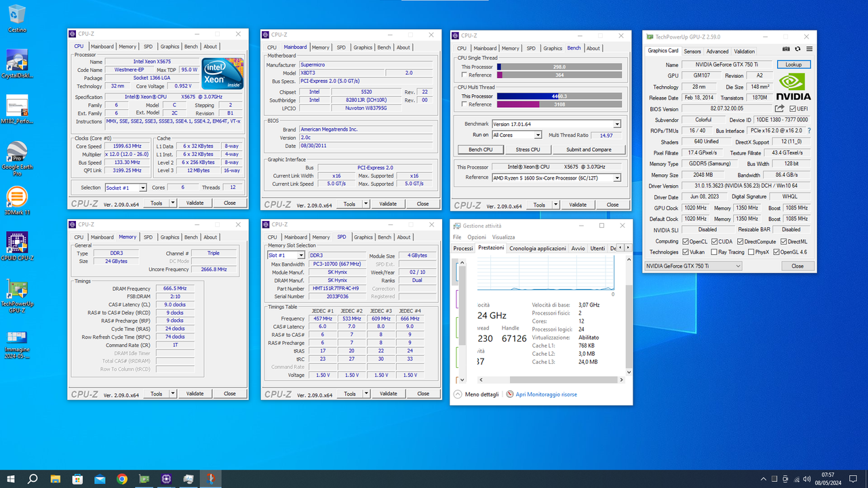Select the M182_Perfo file icon on desktop
Viewport: 868px width, 488px height.
click(17, 110)
